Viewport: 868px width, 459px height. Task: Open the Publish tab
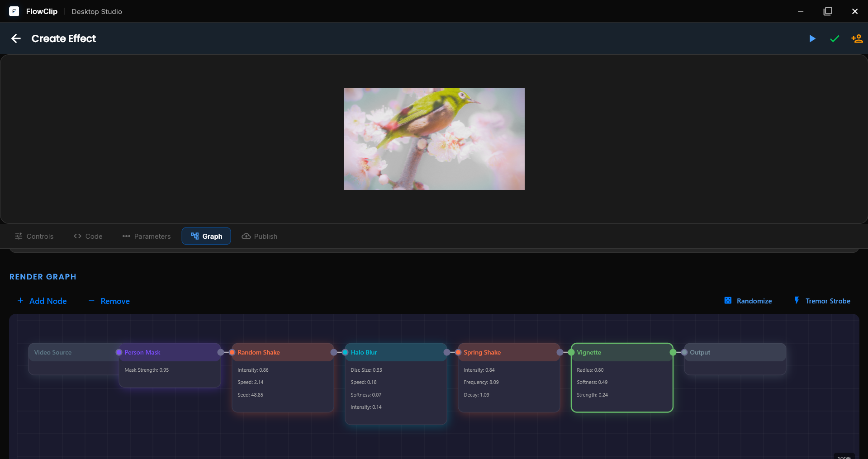(260, 236)
